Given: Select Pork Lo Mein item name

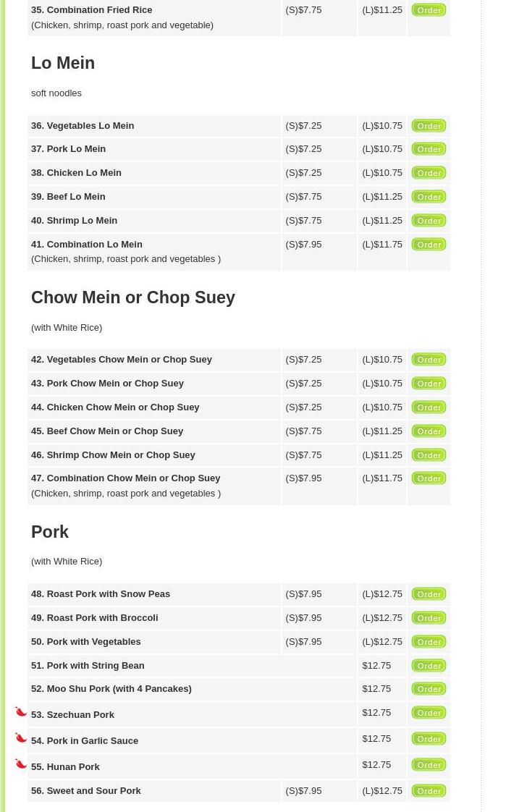Looking at the screenshot, I should pyautogui.click(x=68, y=149).
